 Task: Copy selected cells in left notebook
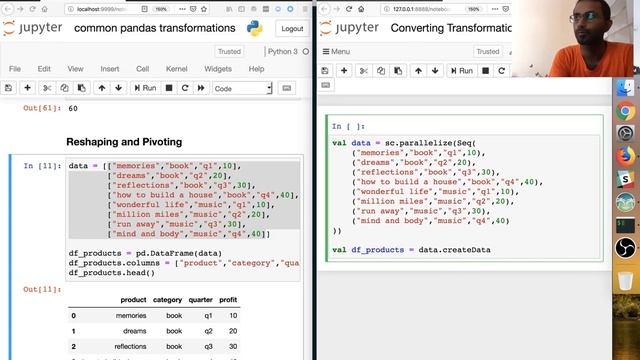[64, 88]
